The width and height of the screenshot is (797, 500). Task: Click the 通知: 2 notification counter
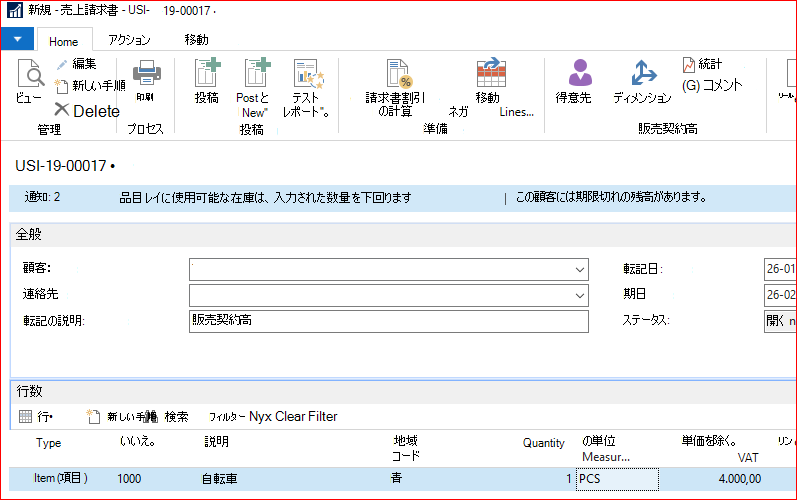tap(42, 197)
